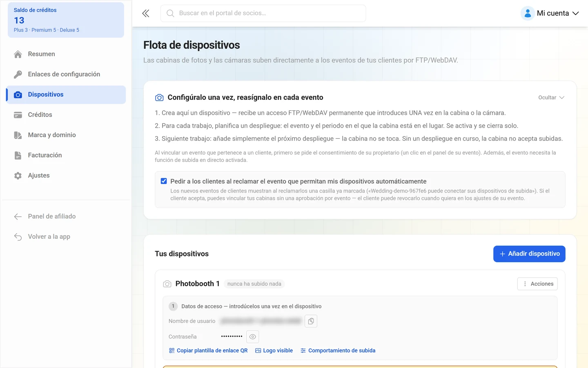Click the search magnifier icon

pos(170,13)
